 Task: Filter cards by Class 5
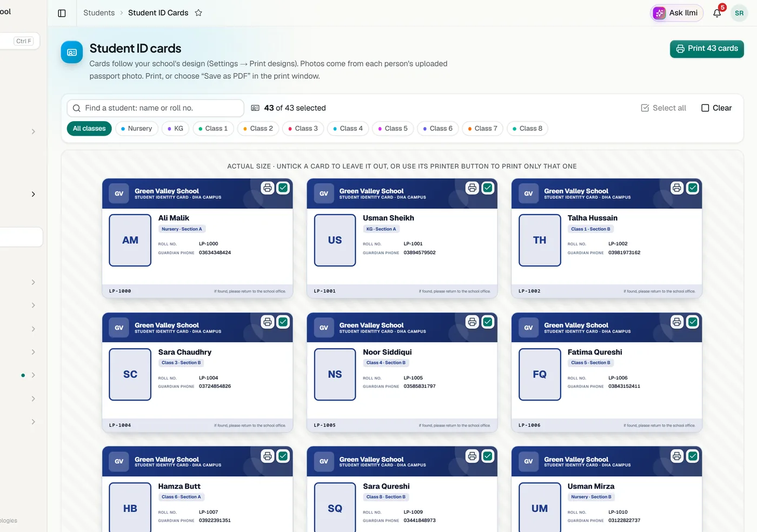(x=393, y=129)
